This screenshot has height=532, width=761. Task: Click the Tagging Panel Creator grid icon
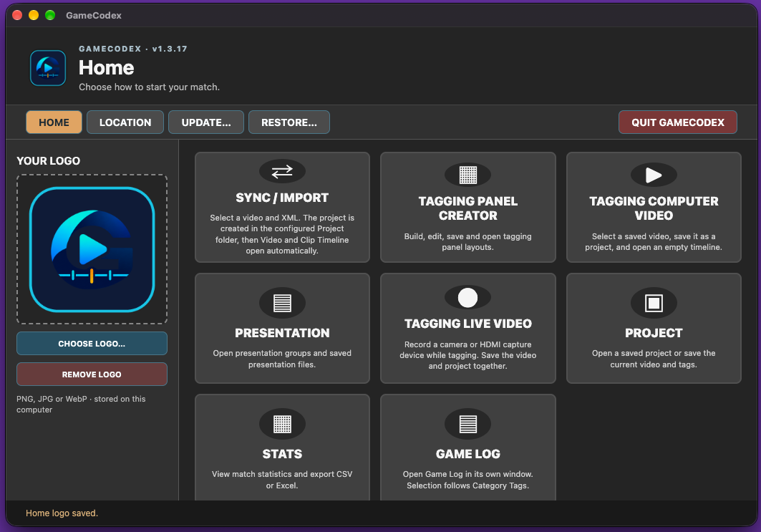(x=468, y=175)
